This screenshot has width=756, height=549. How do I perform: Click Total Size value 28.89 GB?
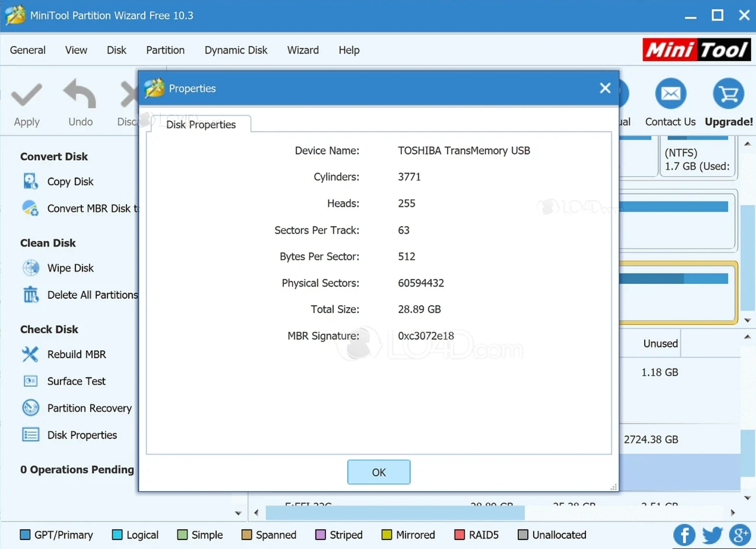click(x=419, y=309)
